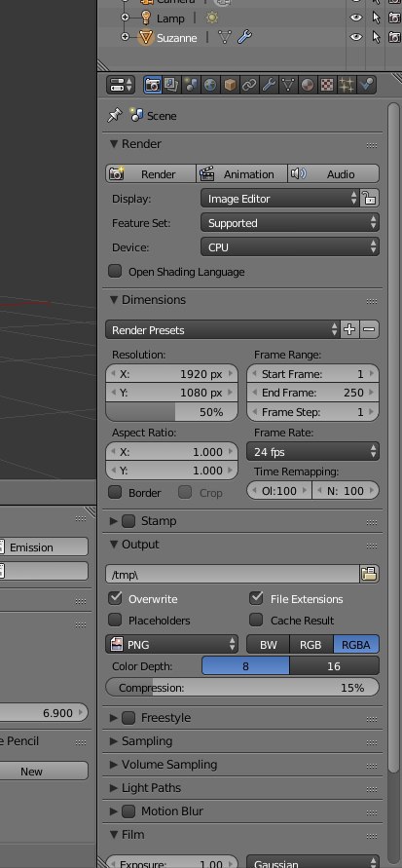Viewport: 402px width, 868px height.
Task: Click the Emission button in left panel
Action: pos(43,547)
